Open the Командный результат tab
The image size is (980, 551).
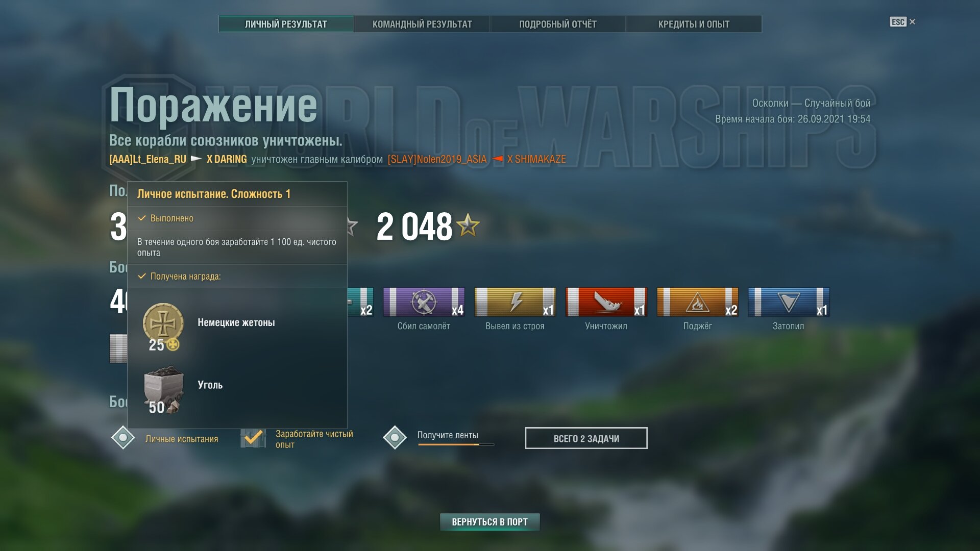click(x=422, y=24)
